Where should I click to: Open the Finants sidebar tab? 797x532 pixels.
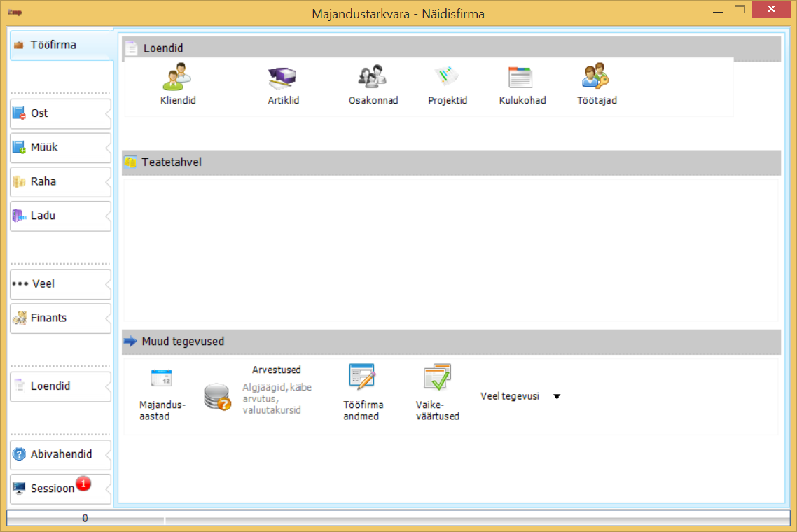tap(60, 318)
